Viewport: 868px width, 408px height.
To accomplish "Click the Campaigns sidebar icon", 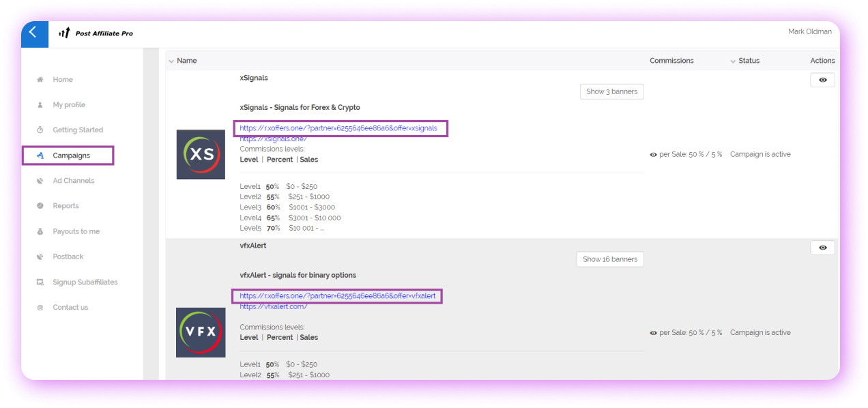I will [40, 156].
